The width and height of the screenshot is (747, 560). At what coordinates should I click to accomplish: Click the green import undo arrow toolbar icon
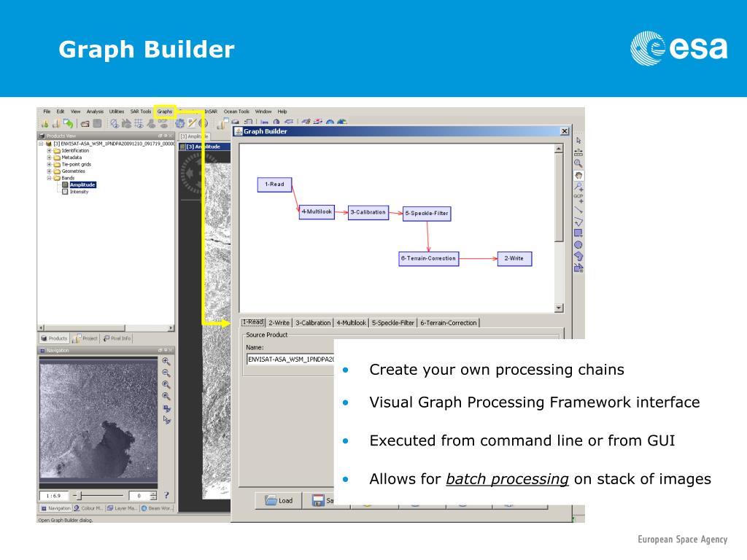pos(69,123)
